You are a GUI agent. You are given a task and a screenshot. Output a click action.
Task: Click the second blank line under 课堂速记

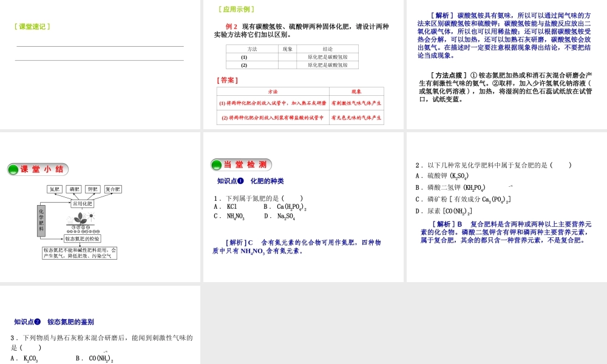100,60
